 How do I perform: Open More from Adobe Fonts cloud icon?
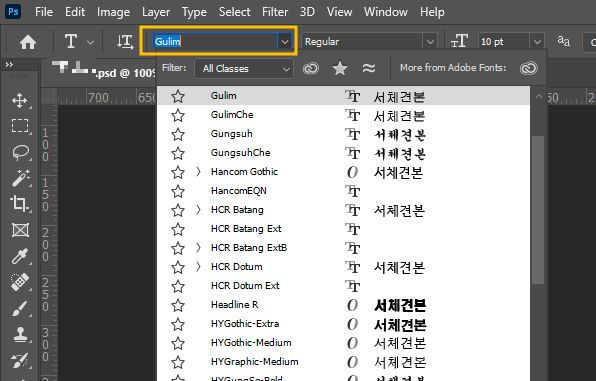529,68
